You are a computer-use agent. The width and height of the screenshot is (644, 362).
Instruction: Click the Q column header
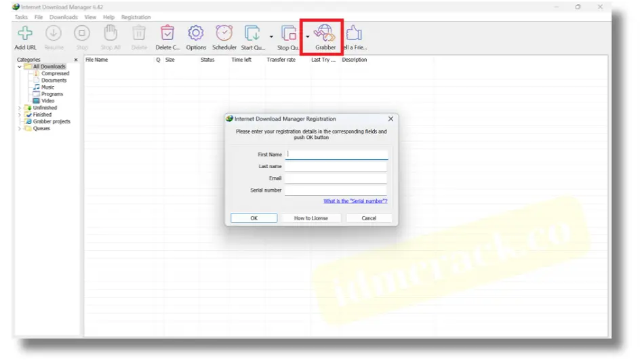click(x=158, y=60)
